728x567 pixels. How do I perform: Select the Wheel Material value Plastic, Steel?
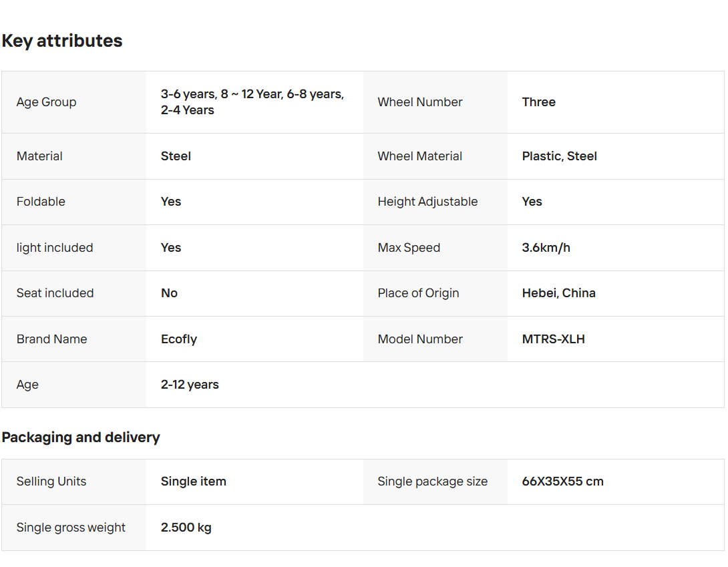(x=559, y=156)
